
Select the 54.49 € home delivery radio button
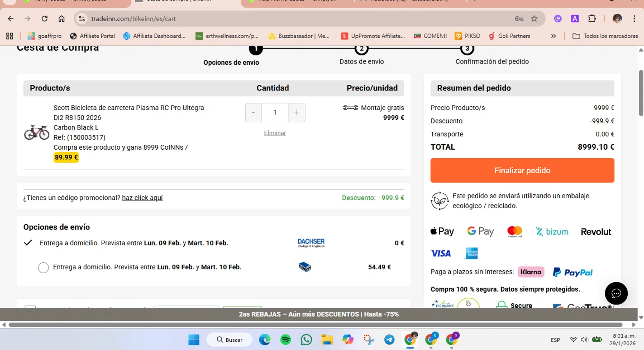[43, 268]
